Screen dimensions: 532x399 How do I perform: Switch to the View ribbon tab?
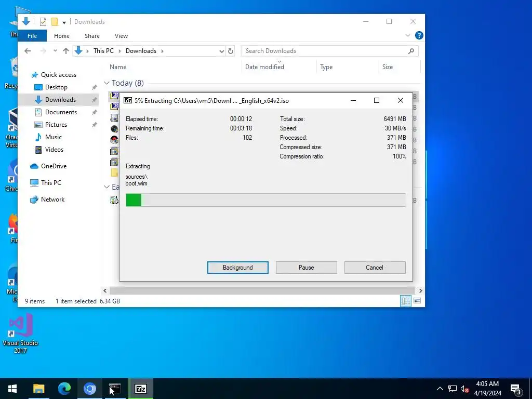coord(121,36)
